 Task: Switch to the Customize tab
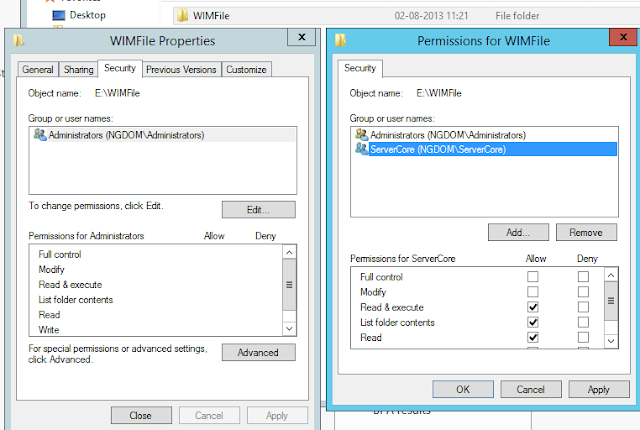[246, 69]
